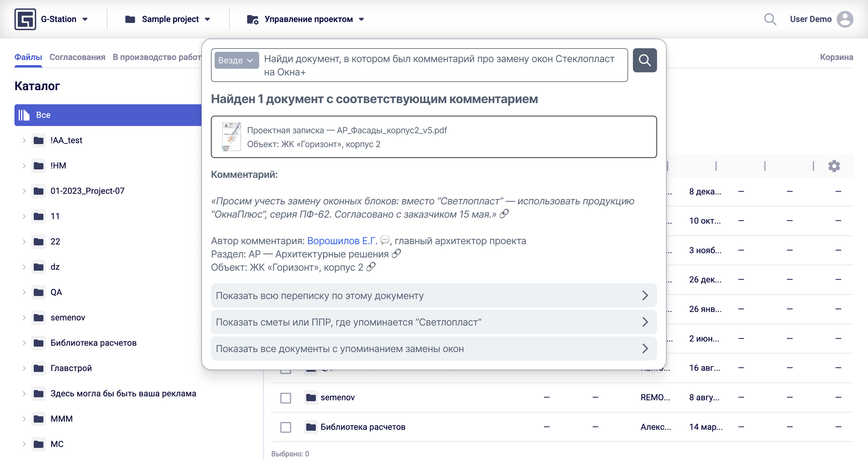Click the dark search submit button
Screen dimensions: 868x469
point(644,60)
